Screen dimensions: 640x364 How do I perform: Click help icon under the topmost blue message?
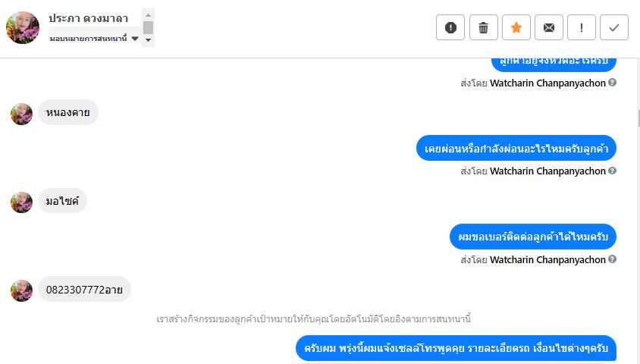(612, 83)
